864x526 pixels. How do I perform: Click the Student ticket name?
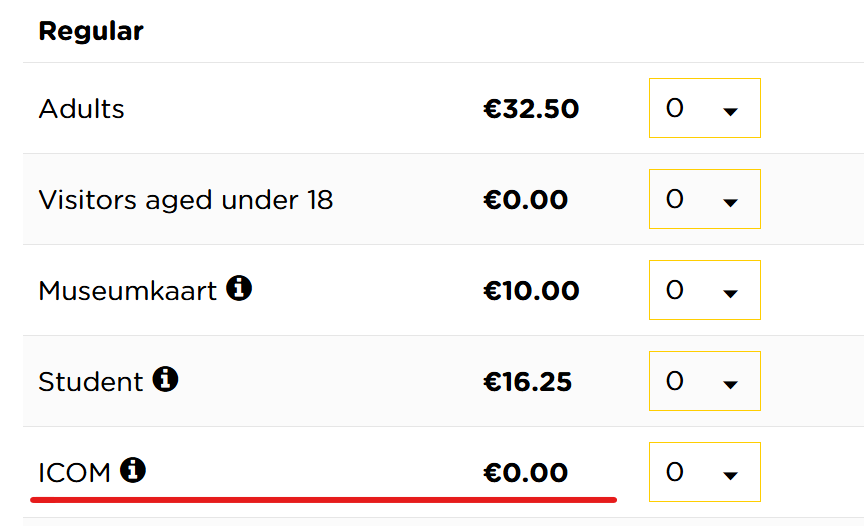click(91, 382)
